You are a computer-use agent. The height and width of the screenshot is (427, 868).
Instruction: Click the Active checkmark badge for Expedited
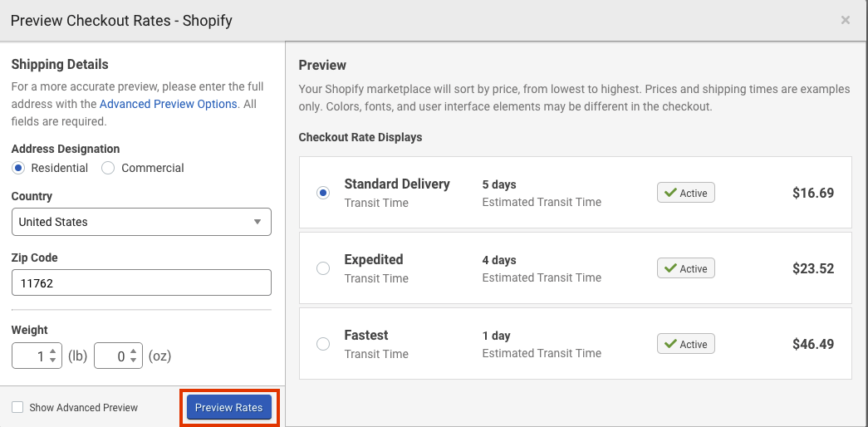click(686, 268)
